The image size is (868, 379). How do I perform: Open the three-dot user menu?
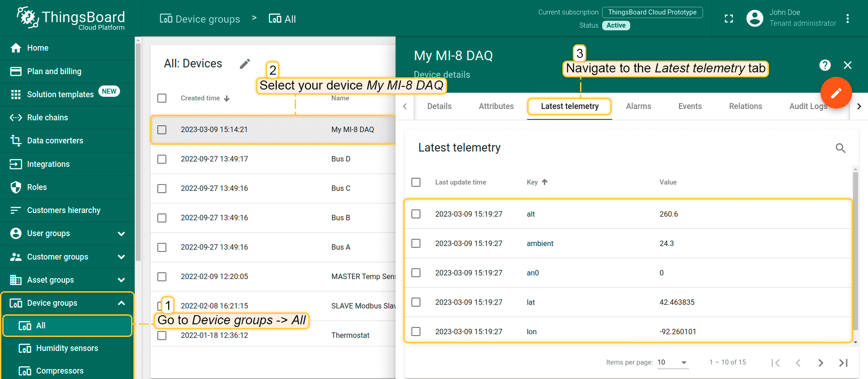point(847,19)
